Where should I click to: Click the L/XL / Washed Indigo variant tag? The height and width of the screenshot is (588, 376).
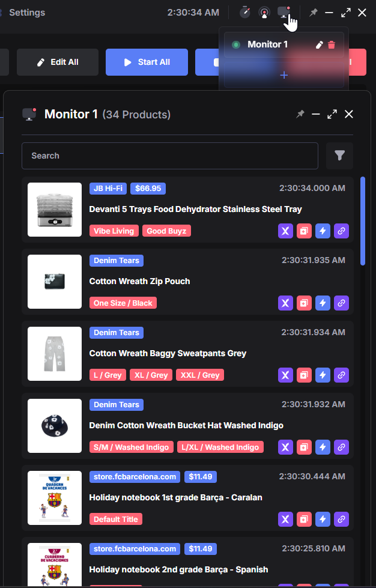click(x=220, y=447)
